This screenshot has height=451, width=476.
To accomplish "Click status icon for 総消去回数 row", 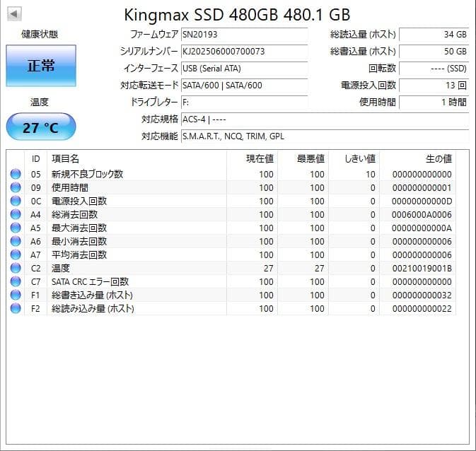I will [16, 215].
